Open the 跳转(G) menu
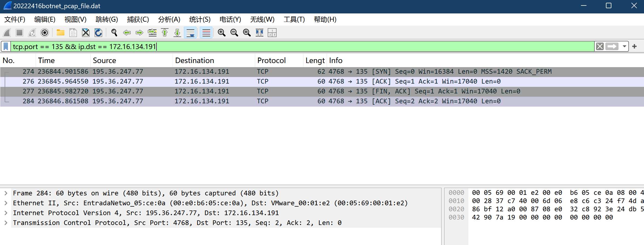Viewport: 644px width, 245px height. 107,19
